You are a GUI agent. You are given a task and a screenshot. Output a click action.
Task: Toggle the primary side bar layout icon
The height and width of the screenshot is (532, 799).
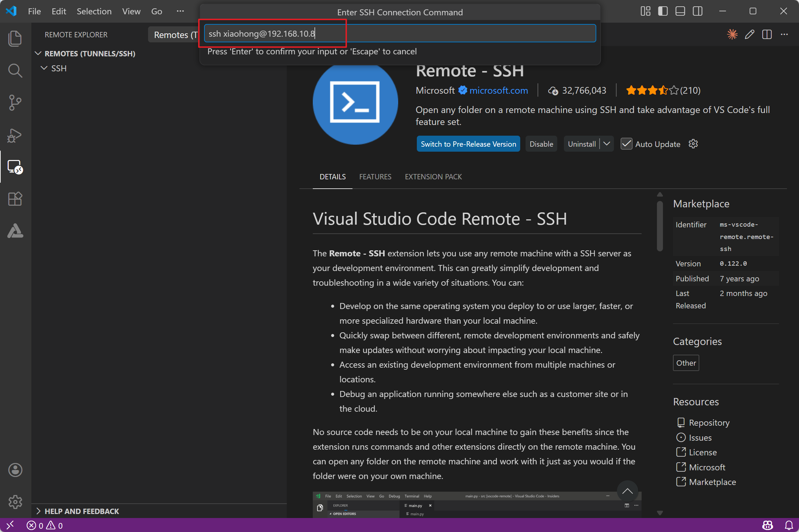tap(663, 11)
